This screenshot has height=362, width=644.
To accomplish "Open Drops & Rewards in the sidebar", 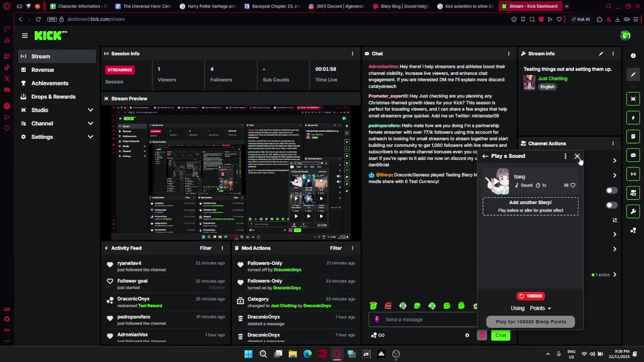I will 57,97.
